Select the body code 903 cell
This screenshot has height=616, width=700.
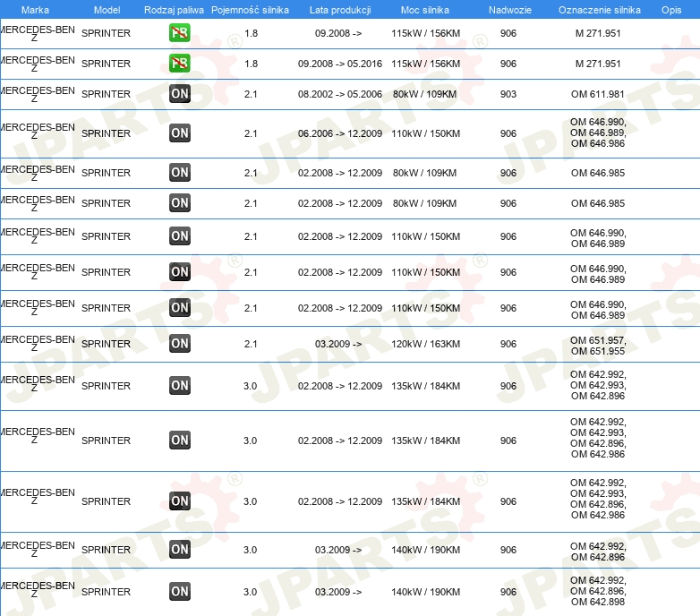tap(508, 94)
